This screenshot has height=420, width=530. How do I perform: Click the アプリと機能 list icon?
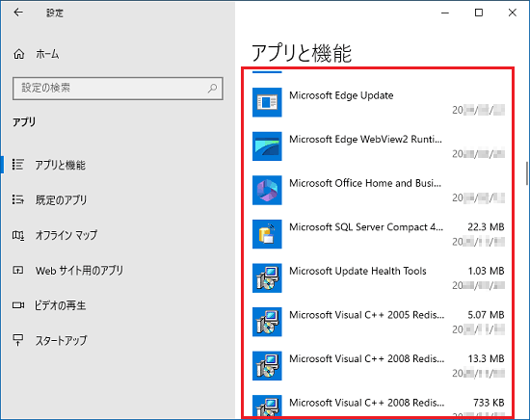(18, 165)
